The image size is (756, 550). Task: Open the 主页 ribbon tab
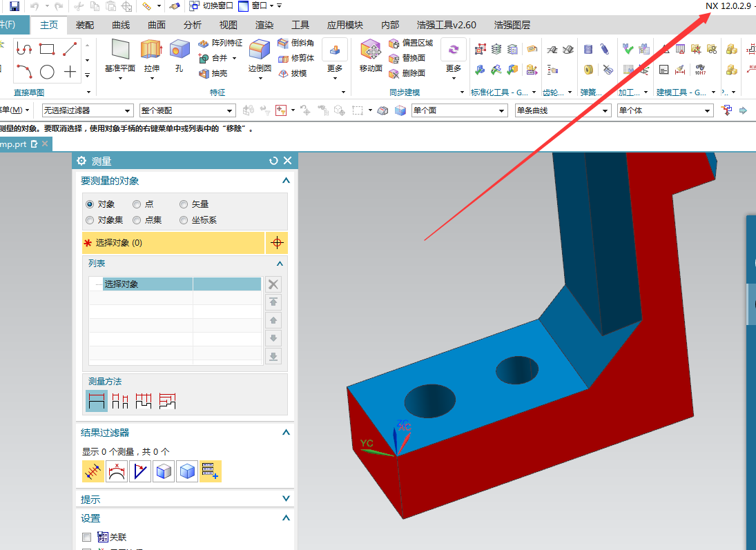click(x=49, y=25)
